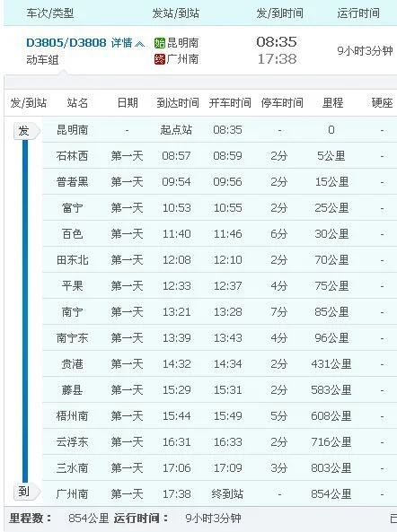
Task: Click the 到达时间 table header
Action: [178, 103]
